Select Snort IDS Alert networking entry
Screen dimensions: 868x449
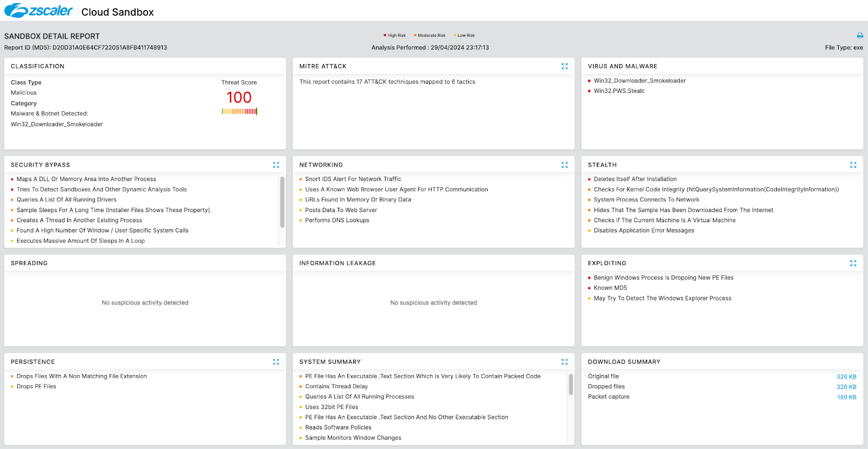353,179
